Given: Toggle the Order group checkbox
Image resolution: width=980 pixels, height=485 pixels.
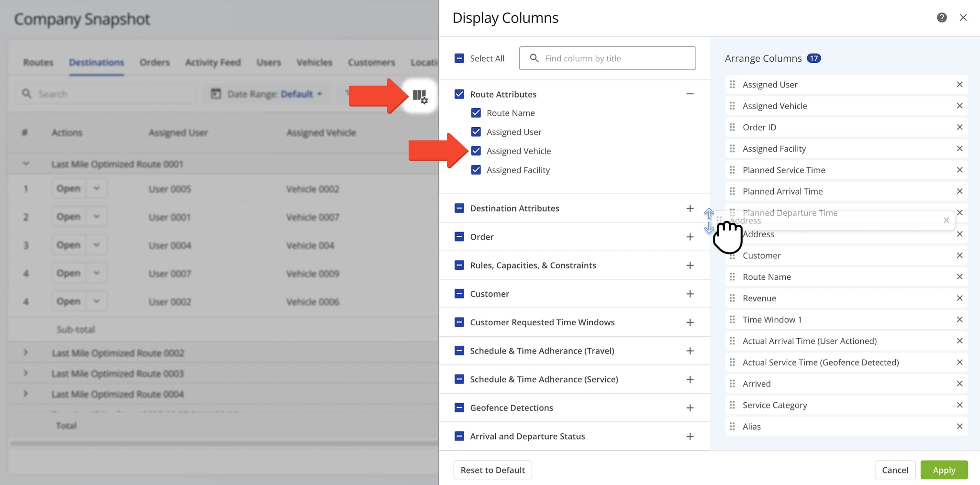Looking at the screenshot, I should pos(459,237).
